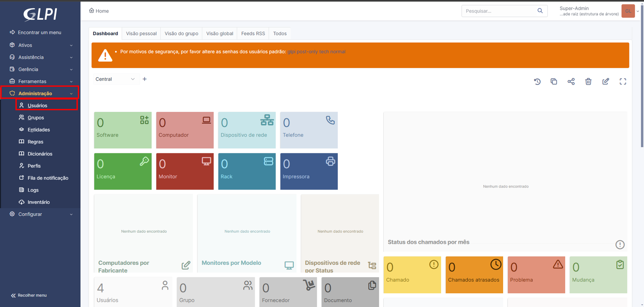Click the Pesquisar search field
The height and width of the screenshot is (307, 644).
tap(499, 11)
